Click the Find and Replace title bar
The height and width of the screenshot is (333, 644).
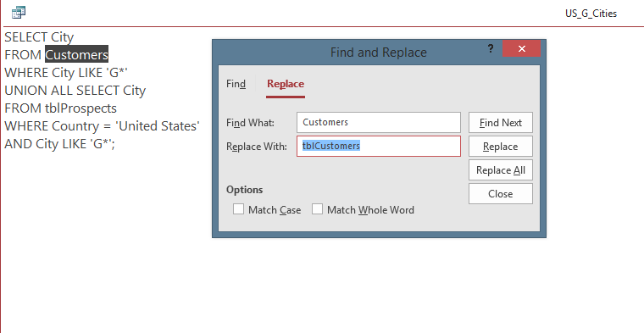[x=378, y=53]
